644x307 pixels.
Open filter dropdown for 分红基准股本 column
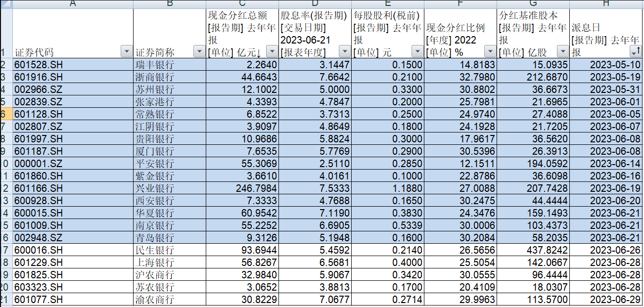(562, 51)
